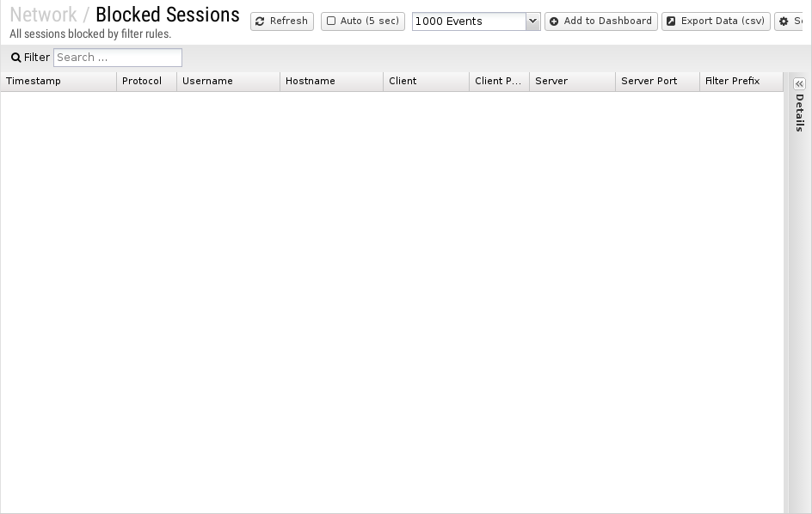Click the Filter magnifying glass icon

pos(16,58)
